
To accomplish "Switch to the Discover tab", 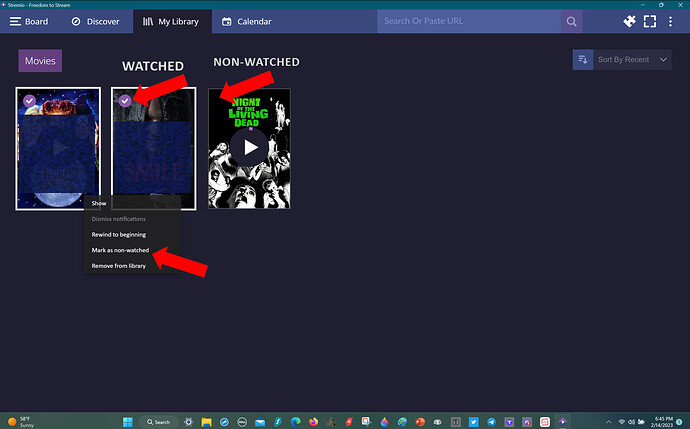I will (x=95, y=22).
